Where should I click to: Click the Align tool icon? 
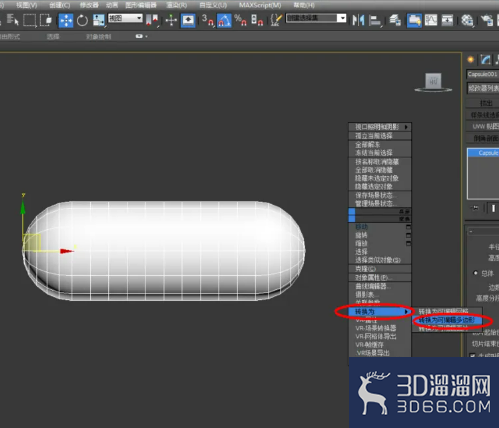[375, 20]
